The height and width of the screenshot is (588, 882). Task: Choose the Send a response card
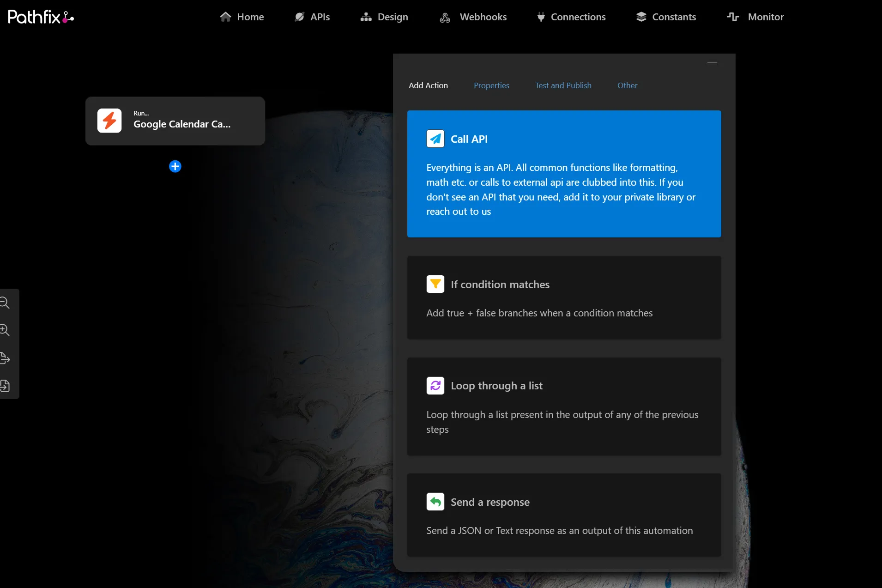564,515
